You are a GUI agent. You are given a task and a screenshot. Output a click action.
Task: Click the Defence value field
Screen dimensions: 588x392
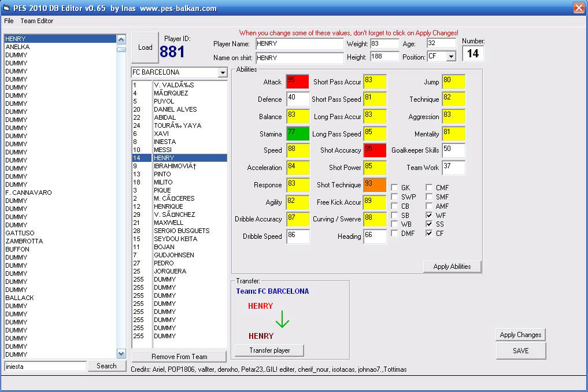(298, 99)
